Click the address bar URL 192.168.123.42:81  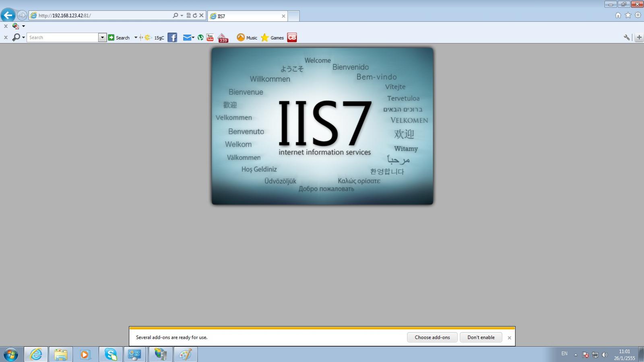[x=65, y=16]
